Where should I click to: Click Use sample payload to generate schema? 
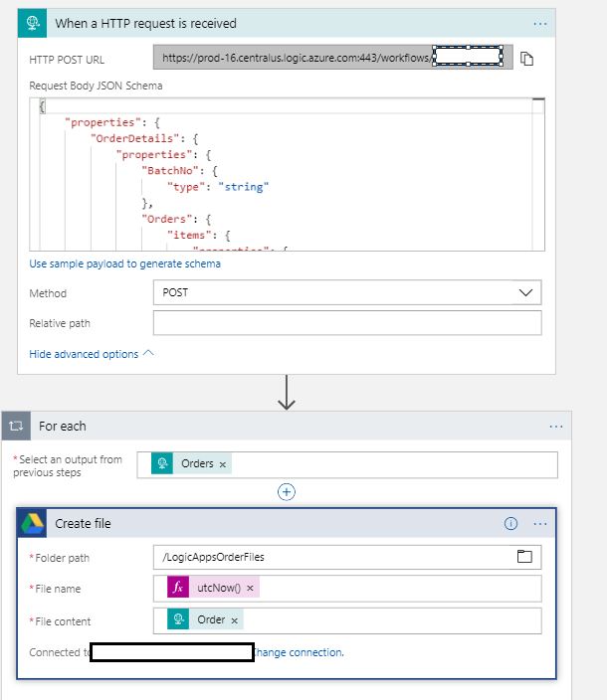tap(124, 263)
